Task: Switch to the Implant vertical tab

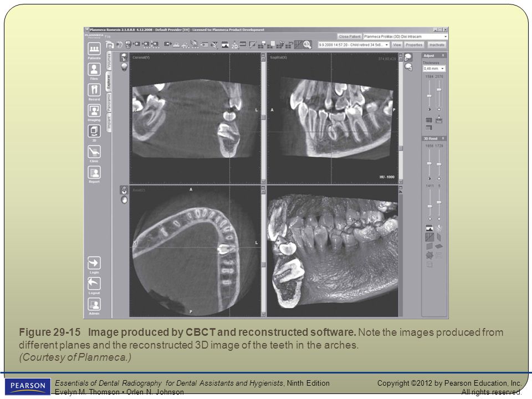Action: [109, 122]
